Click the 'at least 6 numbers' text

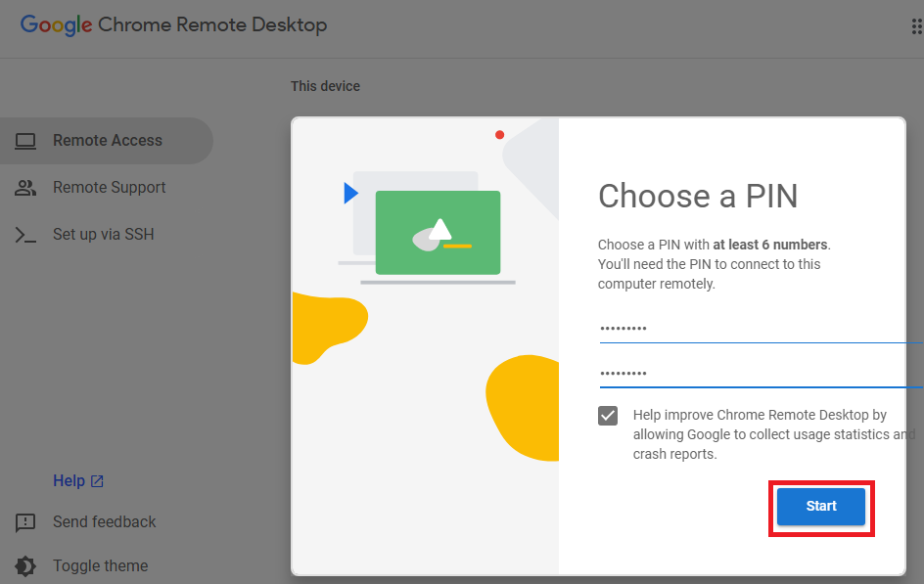[770, 245]
